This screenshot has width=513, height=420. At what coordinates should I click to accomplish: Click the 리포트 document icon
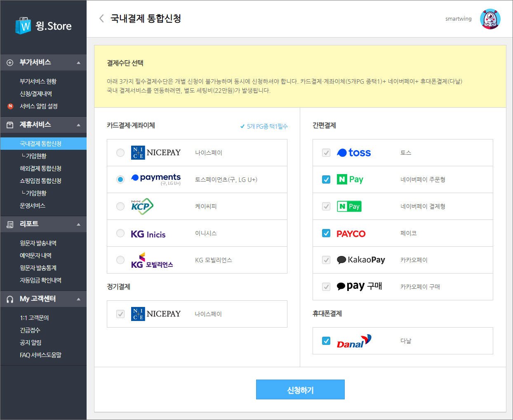(x=10, y=224)
